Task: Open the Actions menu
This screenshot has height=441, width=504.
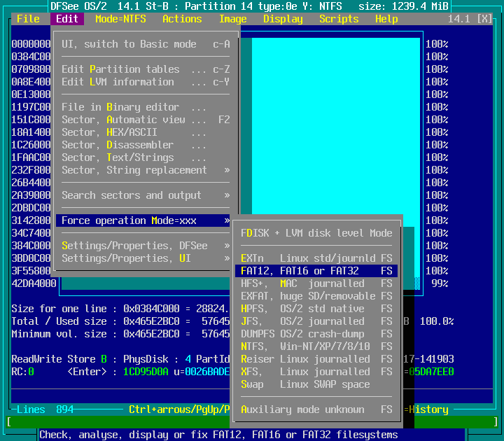Action: [182, 19]
